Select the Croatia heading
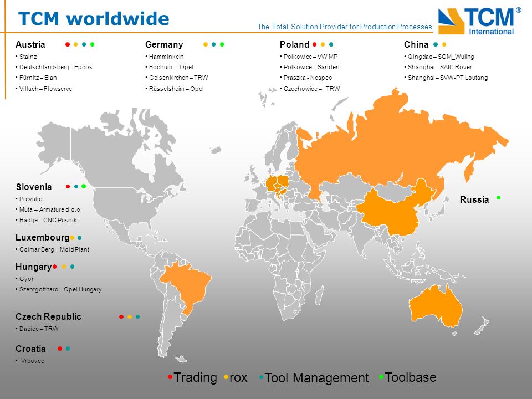This screenshot has width=532, height=399. (30, 349)
